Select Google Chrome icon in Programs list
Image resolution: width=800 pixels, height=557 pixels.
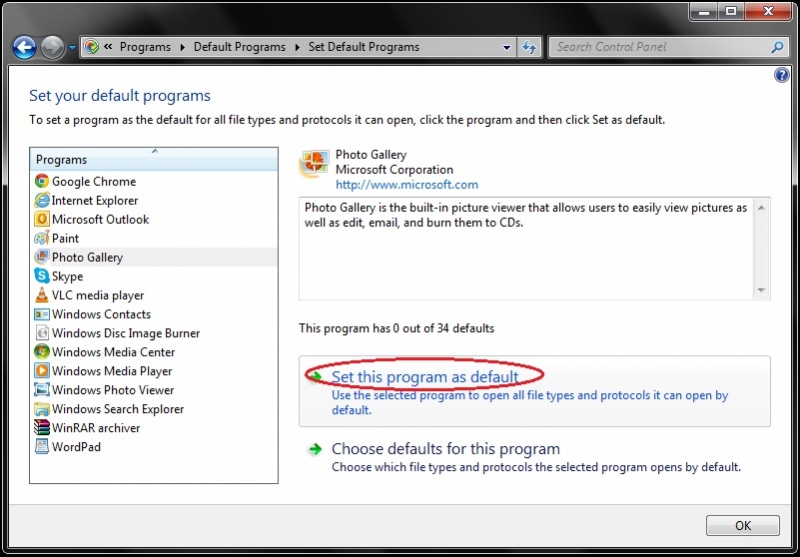(x=42, y=182)
